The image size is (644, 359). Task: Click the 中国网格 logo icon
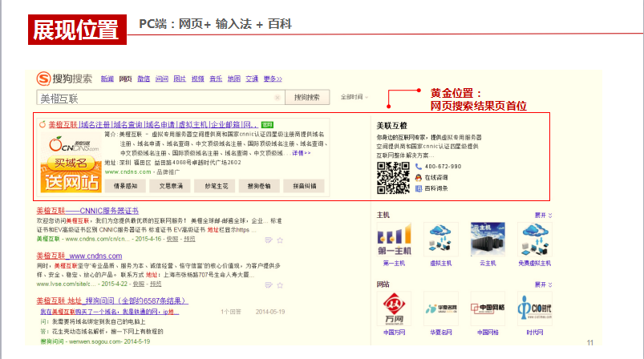tap(488, 309)
